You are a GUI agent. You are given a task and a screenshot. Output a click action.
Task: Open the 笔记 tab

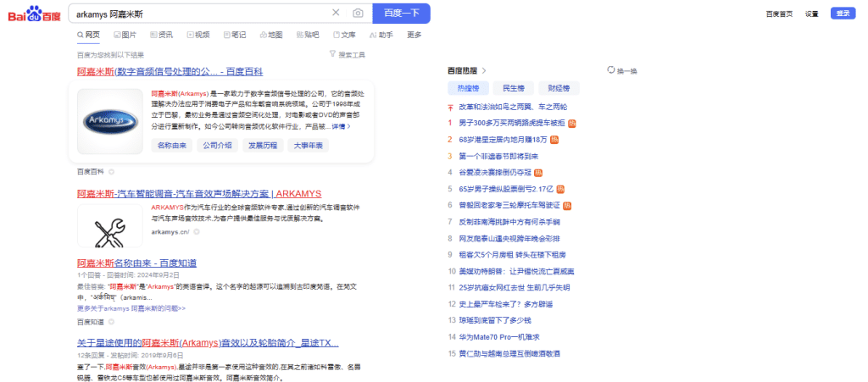tap(235, 35)
